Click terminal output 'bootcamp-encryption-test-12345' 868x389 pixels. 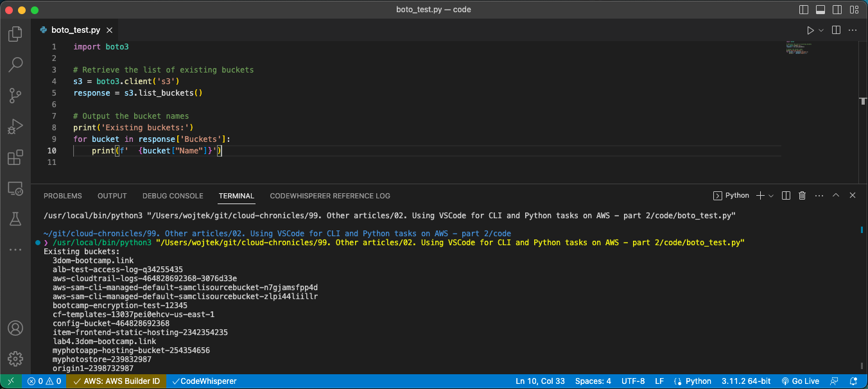click(x=120, y=306)
